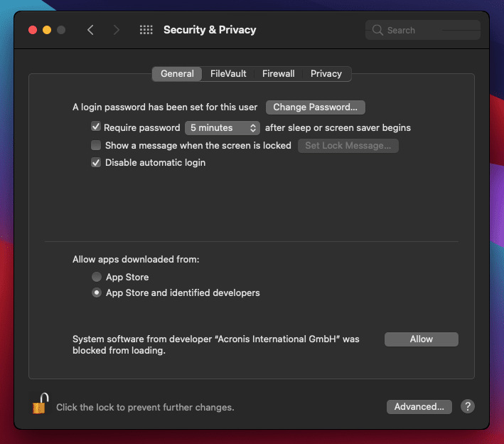This screenshot has width=504, height=444.
Task: Uncheck the Require password checkbox
Action: [x=96, y=127]
